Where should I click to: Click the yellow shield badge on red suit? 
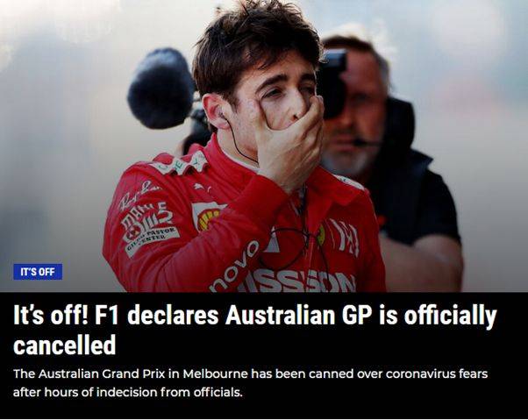(x=205, y=216)
